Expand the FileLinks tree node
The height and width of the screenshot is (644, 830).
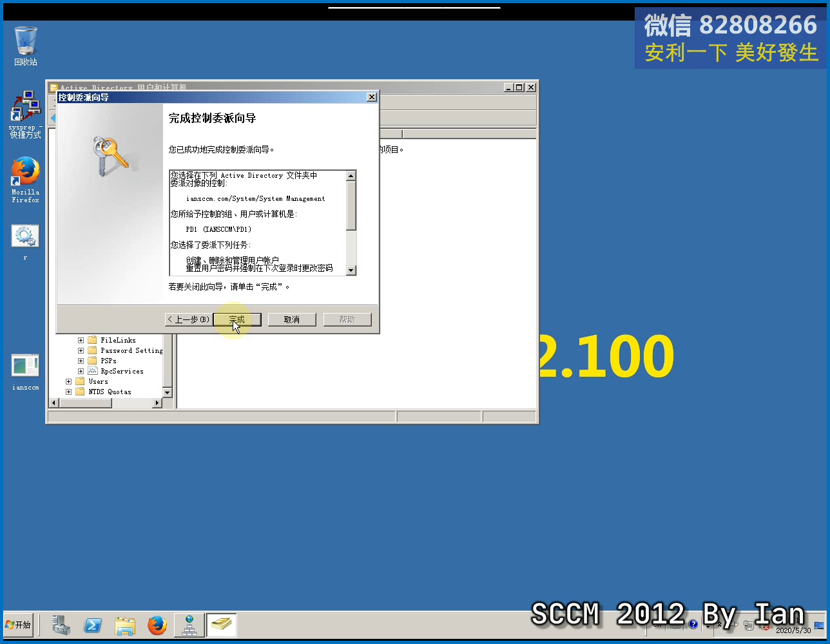coord(81,340)
